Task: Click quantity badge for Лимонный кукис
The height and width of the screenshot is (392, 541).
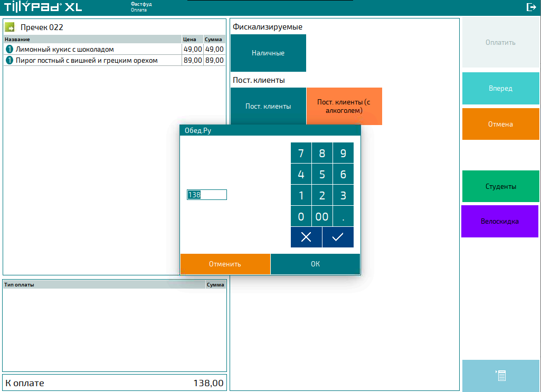Action: [x=9, y=49]
